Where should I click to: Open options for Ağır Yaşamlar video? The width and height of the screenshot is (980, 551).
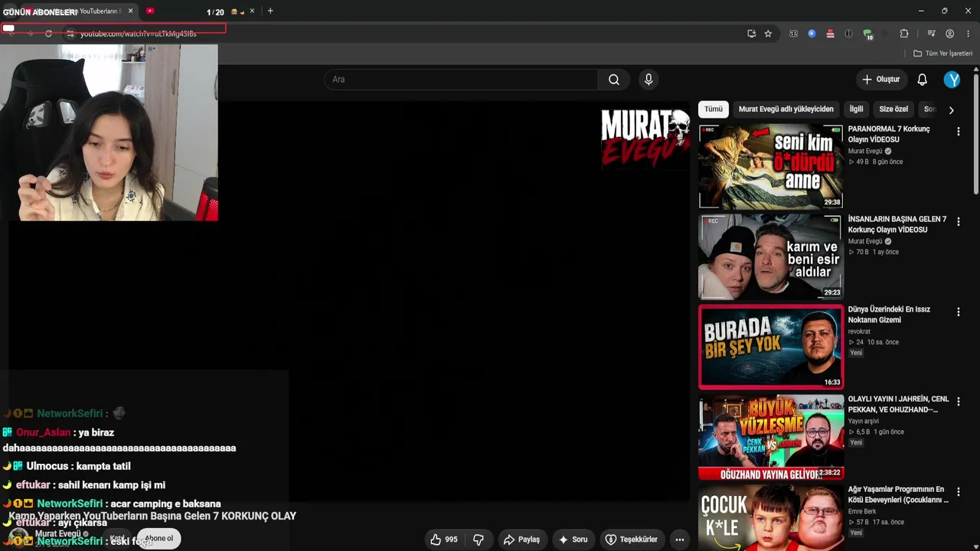tap(958, 492)
